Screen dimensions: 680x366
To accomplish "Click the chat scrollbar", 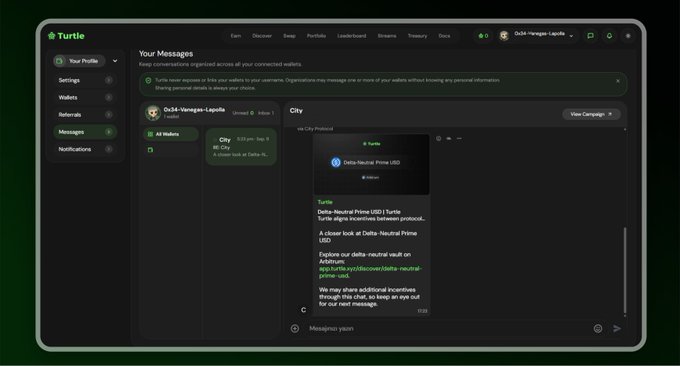I will click(625, 271).
